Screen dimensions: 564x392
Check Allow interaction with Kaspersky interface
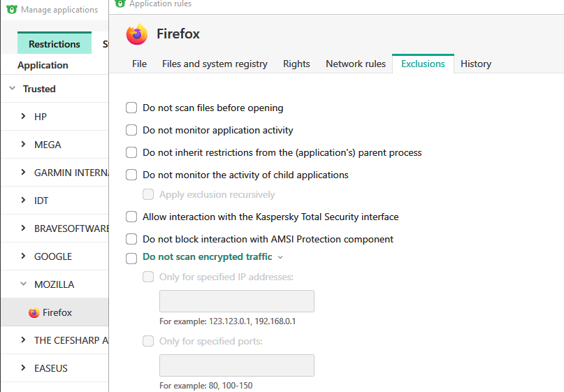(x=131, y=217)
